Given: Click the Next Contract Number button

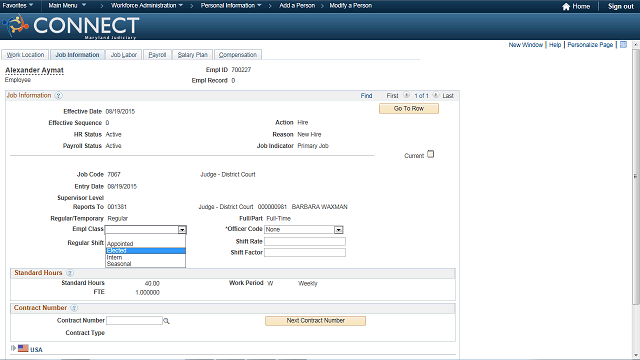Looking at the screenshot, I should coord(316,321).
